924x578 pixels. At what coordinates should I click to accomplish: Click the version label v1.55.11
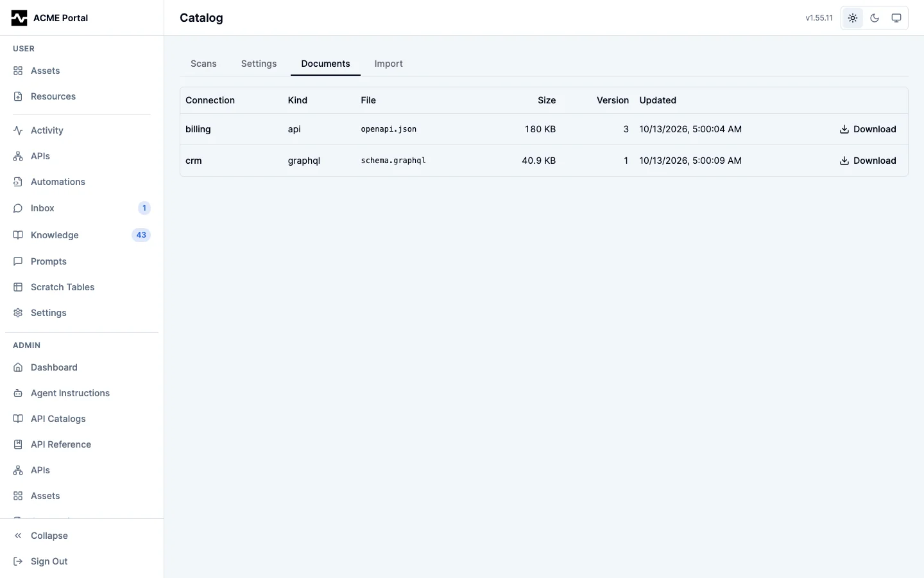pyautogui.click(x=819, y=18)
